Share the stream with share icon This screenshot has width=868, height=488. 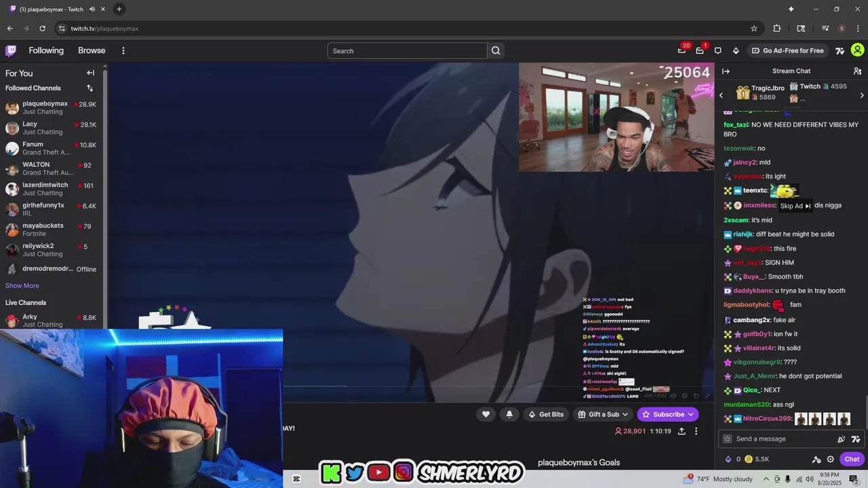pos(682,431)
